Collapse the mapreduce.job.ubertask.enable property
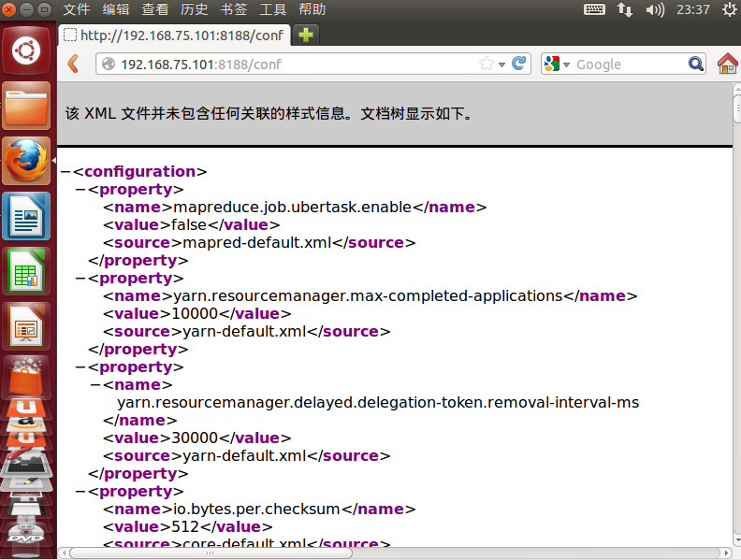This screenshot has height=560, width=741. point(80,190)
